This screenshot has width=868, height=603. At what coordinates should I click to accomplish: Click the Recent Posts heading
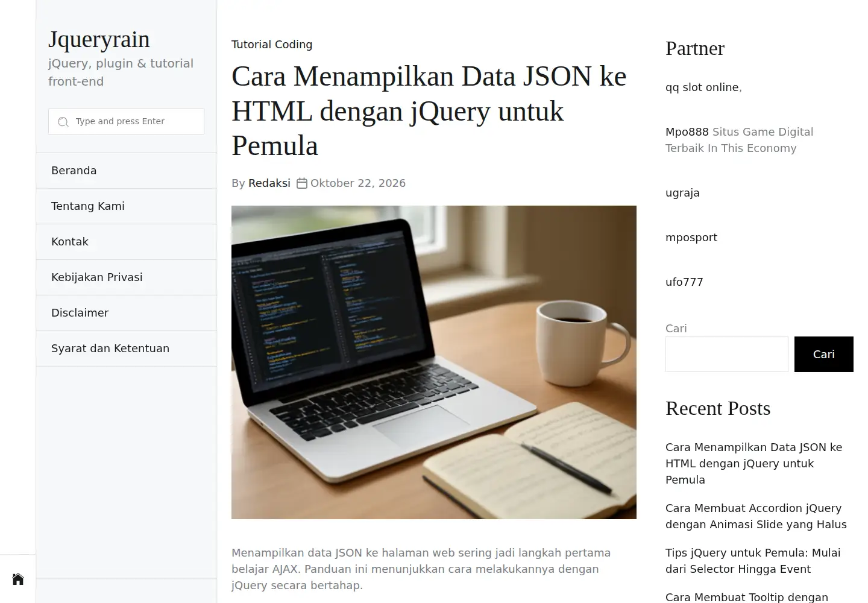[x=718, y=408]
